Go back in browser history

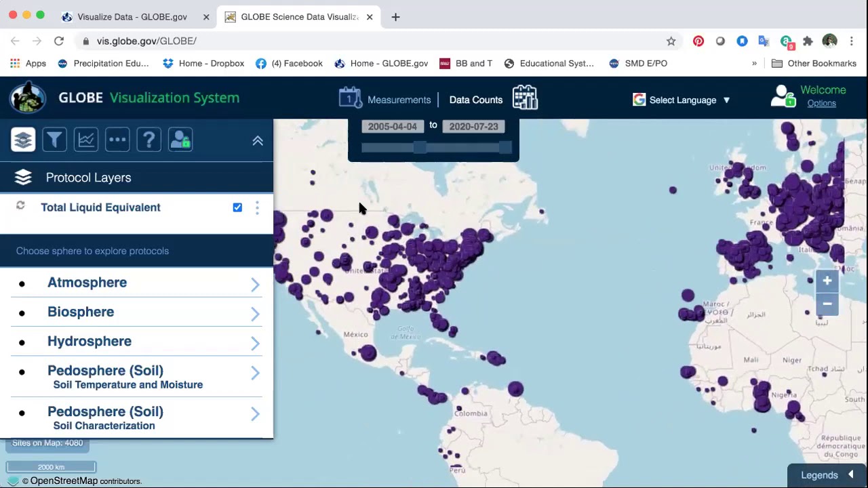click(x=15, y=41)
